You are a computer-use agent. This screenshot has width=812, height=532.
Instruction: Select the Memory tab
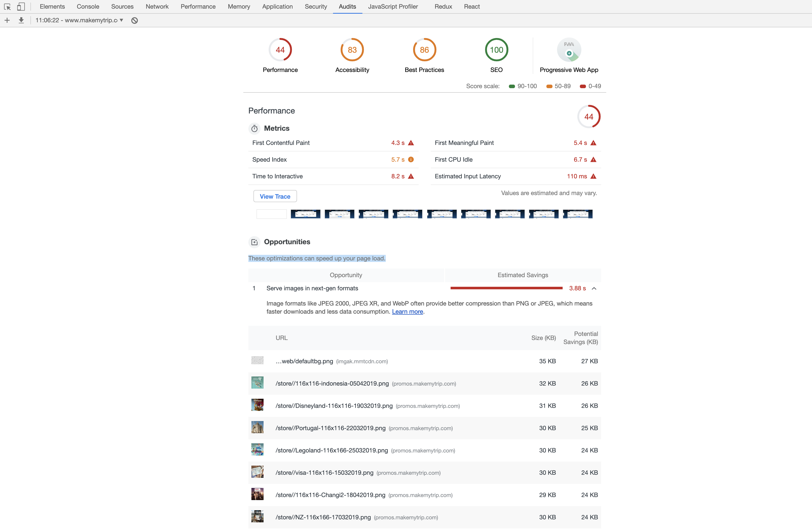238,7
